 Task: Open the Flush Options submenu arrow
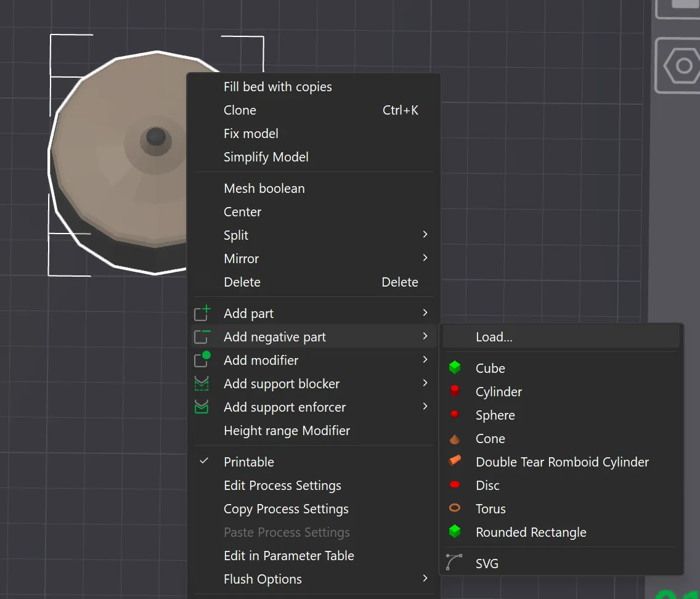(425, 579)
